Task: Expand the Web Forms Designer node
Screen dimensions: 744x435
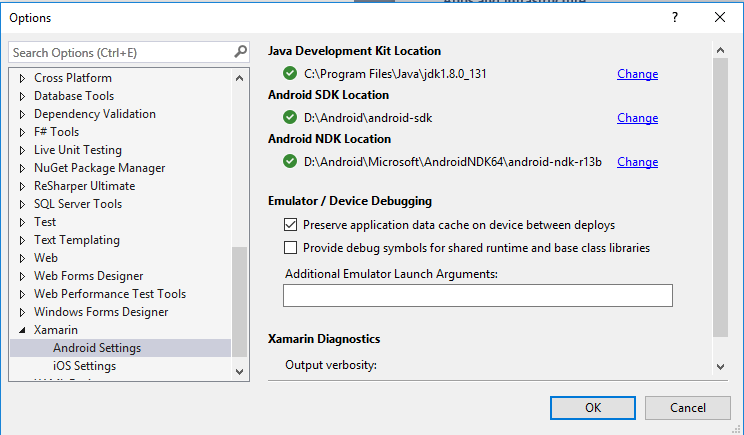Action: (x=22, y=277)
